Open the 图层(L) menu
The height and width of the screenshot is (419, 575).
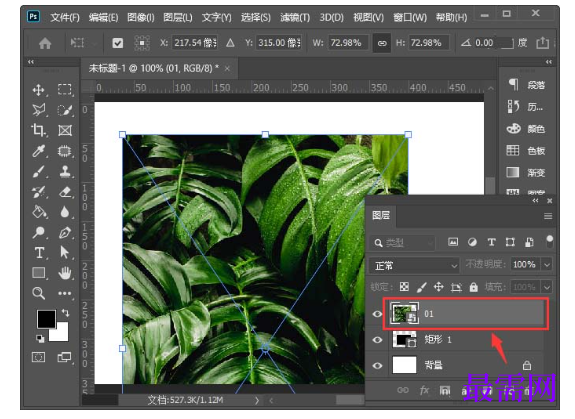click(178, 17)
